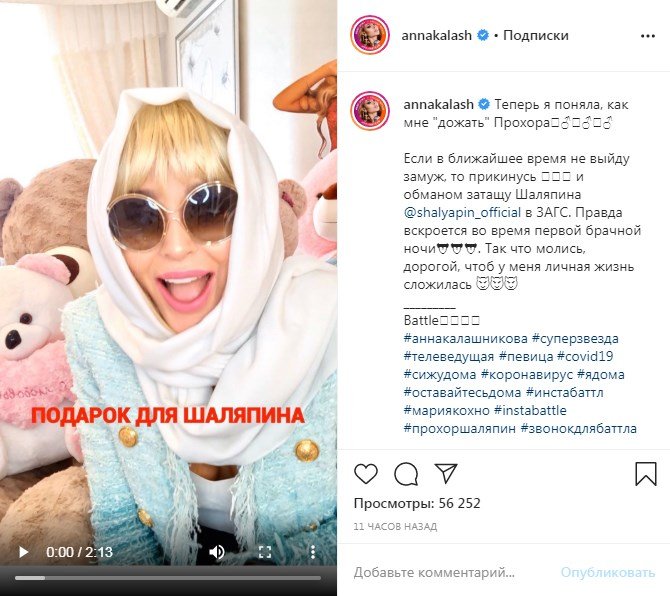Screen dimensions: 670x596
Task: Open annakalash username in the header
Action: point(436,35)
